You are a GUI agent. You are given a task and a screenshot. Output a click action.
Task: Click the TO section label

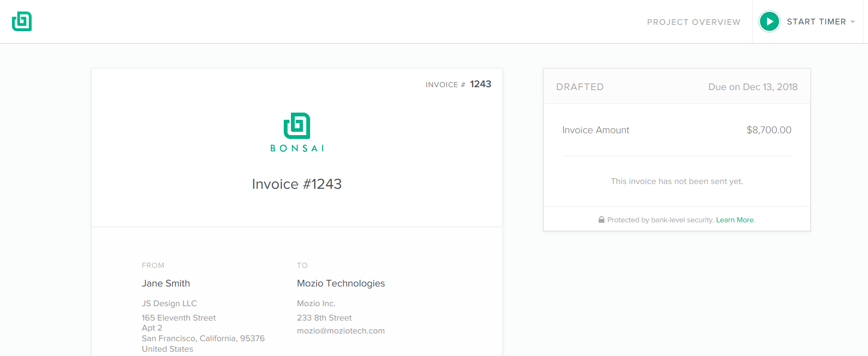[x=302, y=265]
